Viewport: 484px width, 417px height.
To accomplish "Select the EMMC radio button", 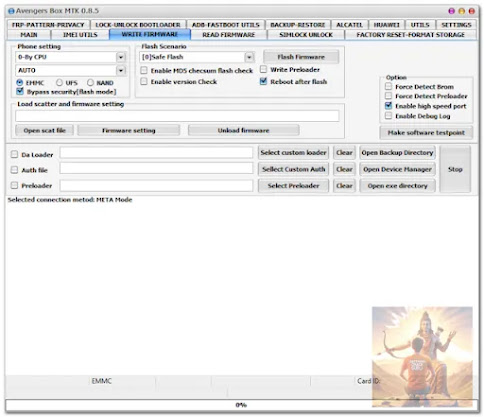I will (x=20, y=82).
